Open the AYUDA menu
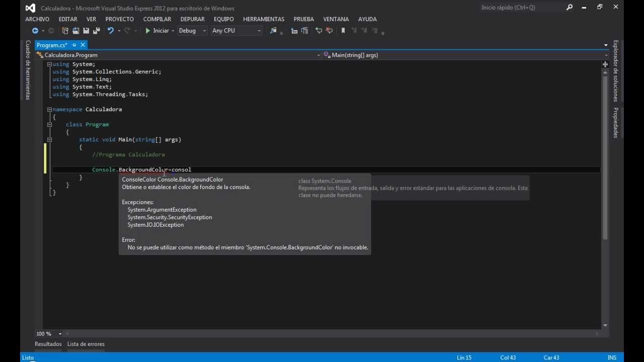The width and height of the screenshot is (644, 362). pos(367,19)
